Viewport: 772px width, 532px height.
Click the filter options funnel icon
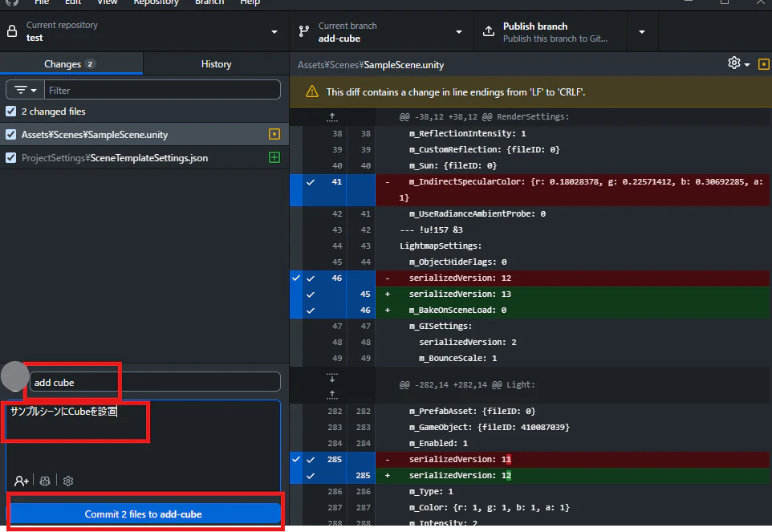click(x=25, y=90)
